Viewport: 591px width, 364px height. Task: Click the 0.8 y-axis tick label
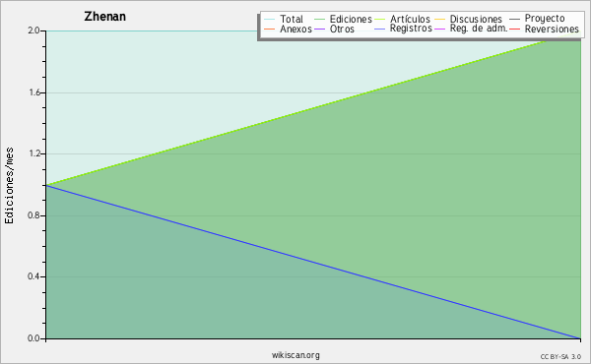33,215
